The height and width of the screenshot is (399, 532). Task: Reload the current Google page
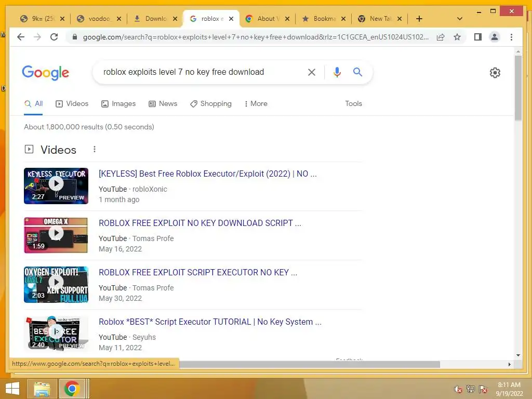point(54,37)
